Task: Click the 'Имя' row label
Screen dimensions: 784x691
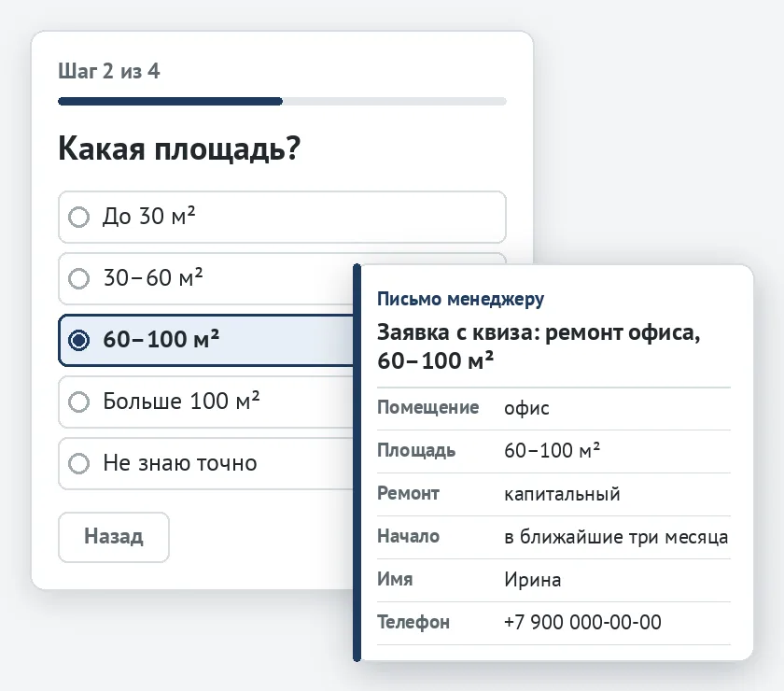Action: [x=395, y=580]
